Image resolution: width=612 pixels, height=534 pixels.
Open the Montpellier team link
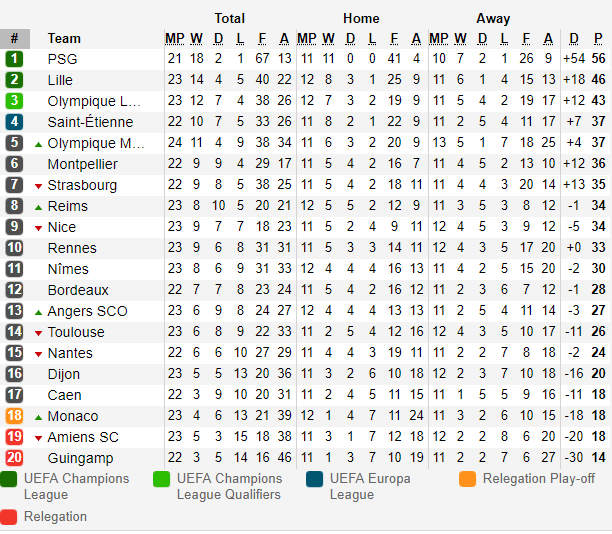point(82,164)
